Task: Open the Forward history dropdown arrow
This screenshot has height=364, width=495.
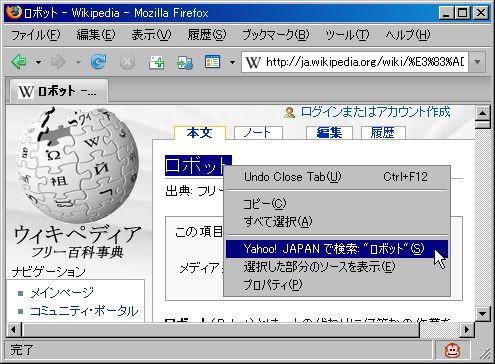Action: [78, 62]
